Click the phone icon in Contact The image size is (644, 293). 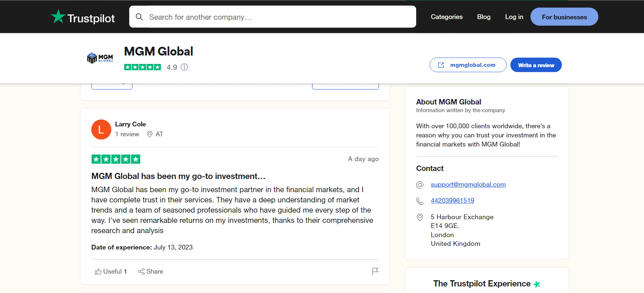pyautogui.click(x=420, y=201)
